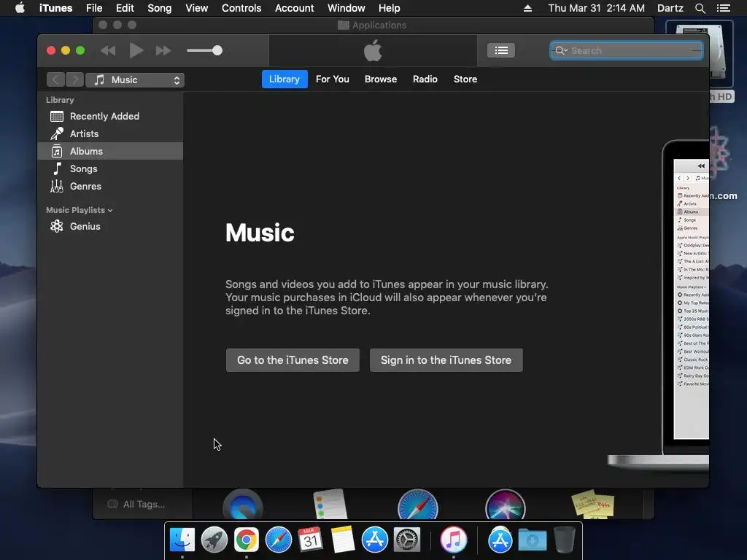
Task: Select Songs in the sidebar
Action: 110,168
